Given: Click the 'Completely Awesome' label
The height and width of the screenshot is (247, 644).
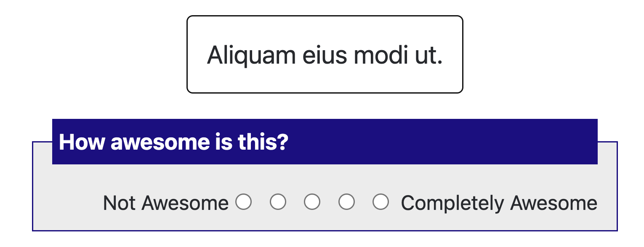Looking at the screenshot, I should coord(499,203).
